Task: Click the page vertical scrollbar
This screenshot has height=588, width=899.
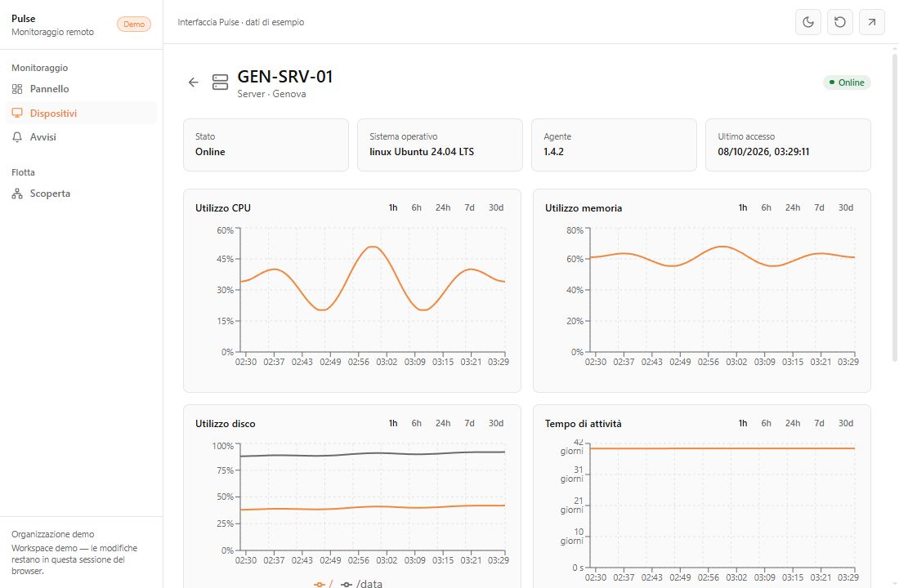Action: click(x=894, y=207)
